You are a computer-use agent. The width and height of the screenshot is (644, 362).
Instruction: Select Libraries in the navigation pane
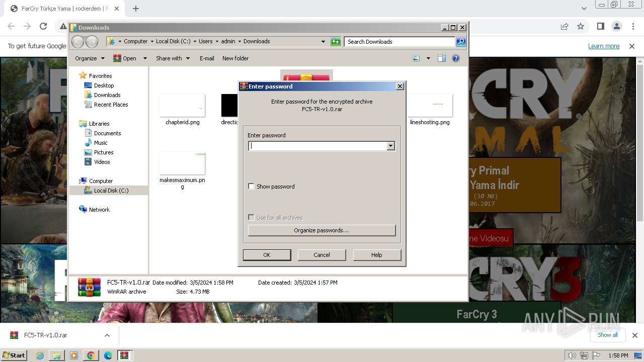coord(99,124)
